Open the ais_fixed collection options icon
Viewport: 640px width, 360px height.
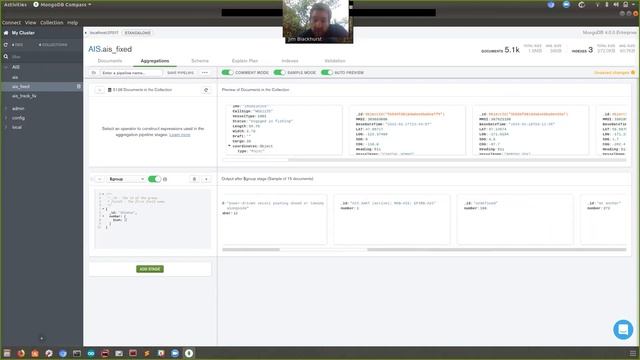pos(79,86)
